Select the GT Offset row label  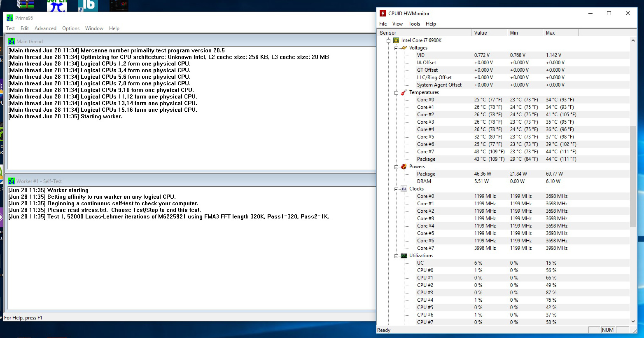[x=427, y=70]
